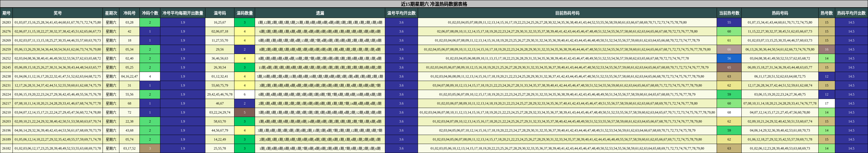Click current hot count 56 in row 26252

pos(729,58)
